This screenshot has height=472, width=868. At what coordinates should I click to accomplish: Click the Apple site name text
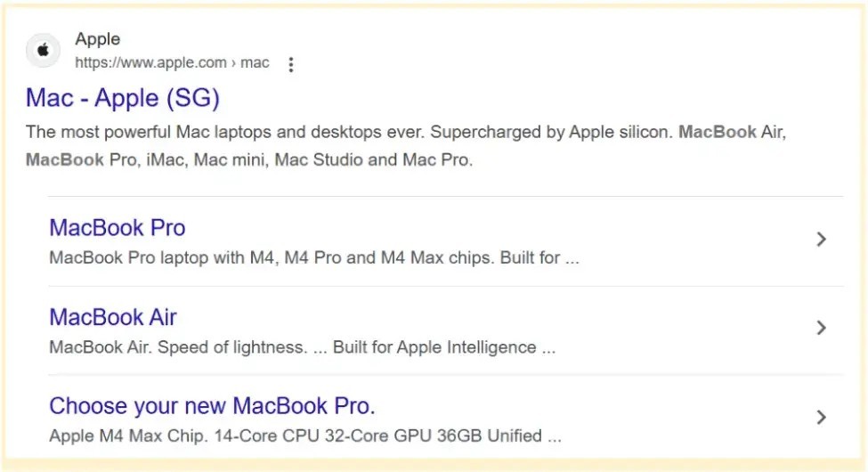click(x=97, y=39)
